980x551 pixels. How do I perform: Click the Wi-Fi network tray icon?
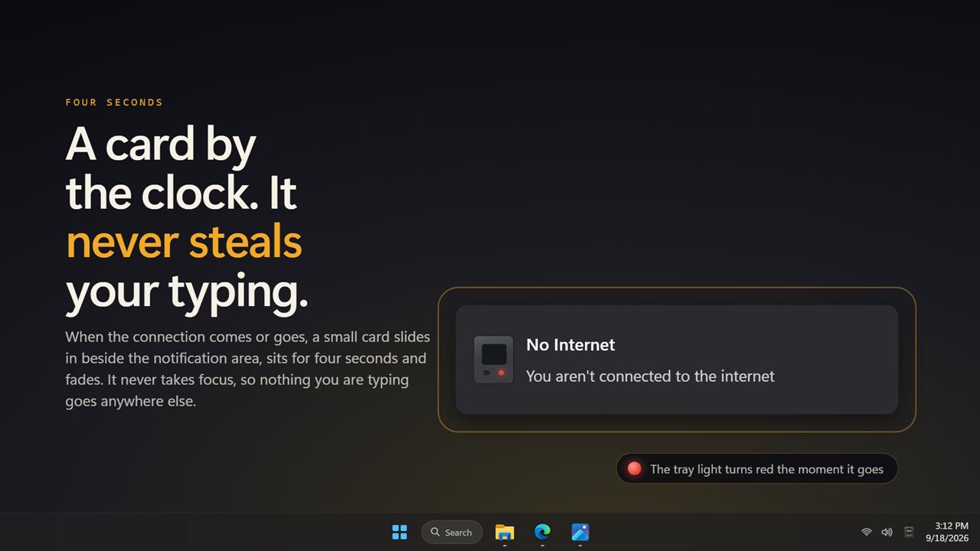[867, 532]
